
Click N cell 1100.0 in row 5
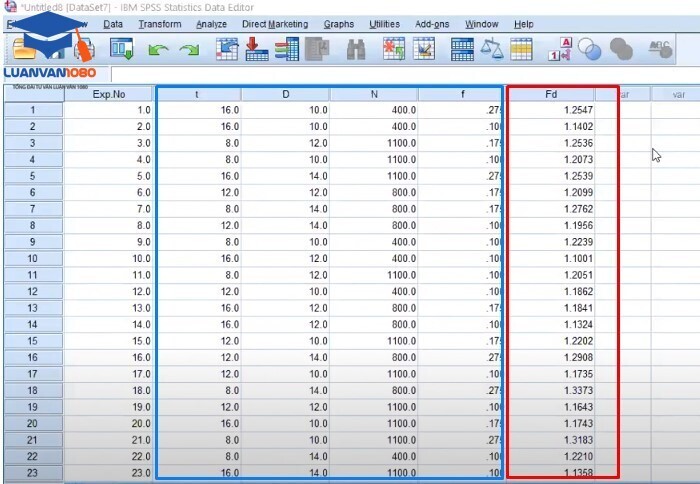(x=374, y=176)
